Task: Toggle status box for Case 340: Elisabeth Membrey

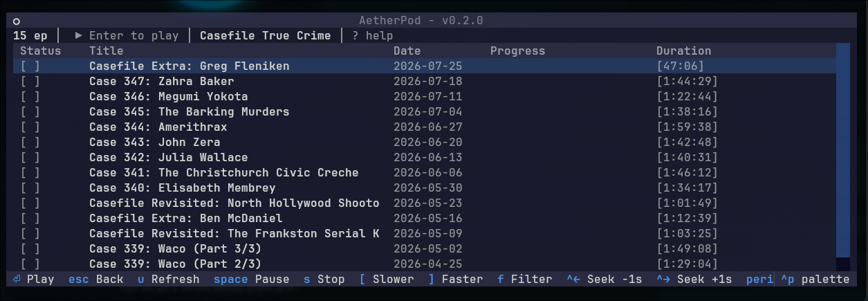Action: click(30, 188)
